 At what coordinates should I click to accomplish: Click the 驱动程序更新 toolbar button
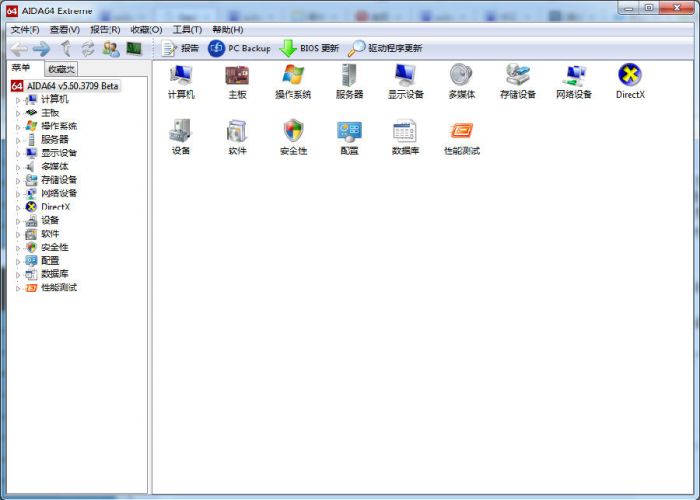[385, 48]
